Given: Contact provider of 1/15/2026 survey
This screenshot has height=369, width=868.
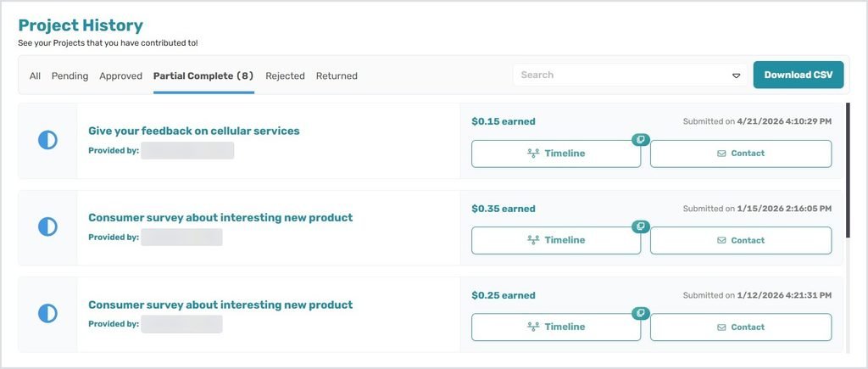Looking at the screenshot, I should tap(741, 240).
